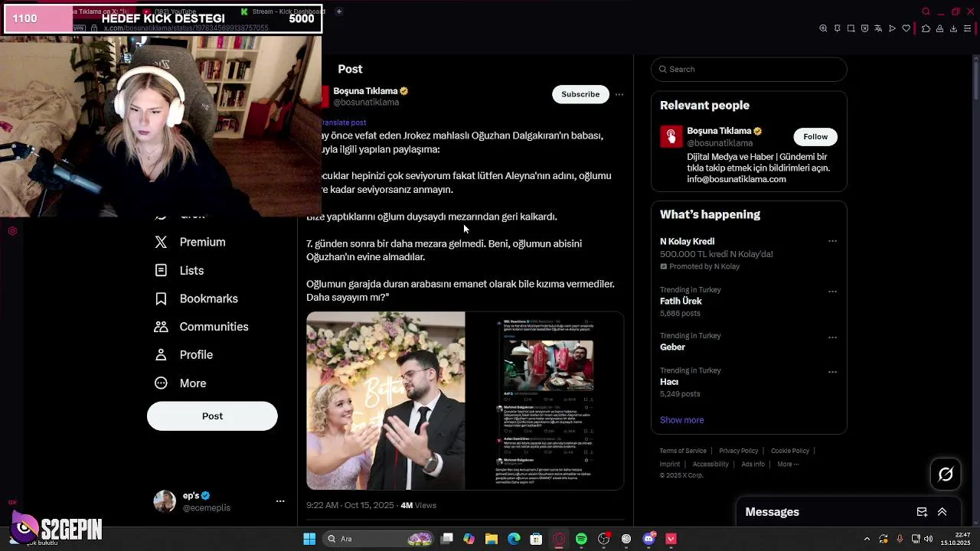Follow Boşuna Tıklama in Relevant people
980x551 pixels.
(x=815, y=136)
